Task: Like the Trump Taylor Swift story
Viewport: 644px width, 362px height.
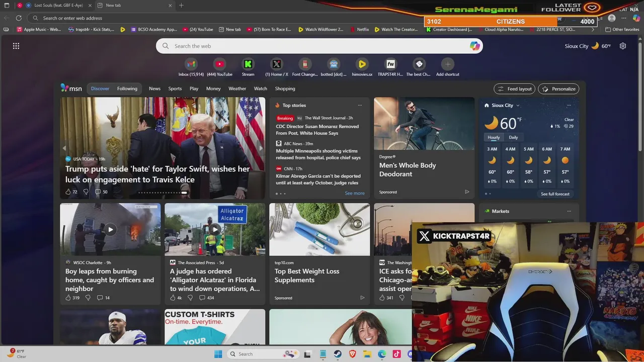Action: click(x=68, y=192)
